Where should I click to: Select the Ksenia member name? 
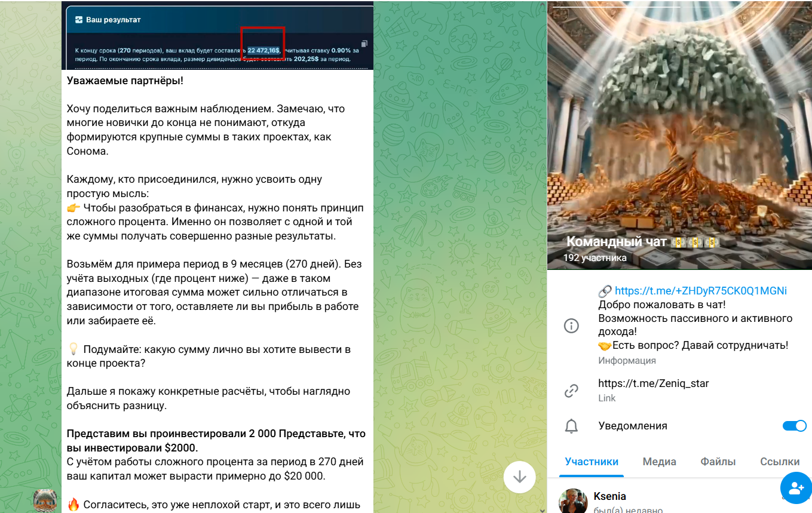click(610, 496)
